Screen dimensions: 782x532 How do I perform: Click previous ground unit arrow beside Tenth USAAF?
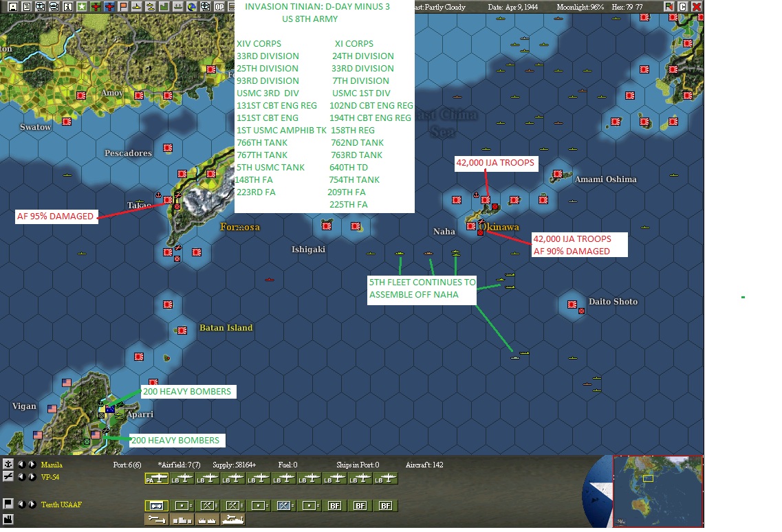click(x=21, y=504)
